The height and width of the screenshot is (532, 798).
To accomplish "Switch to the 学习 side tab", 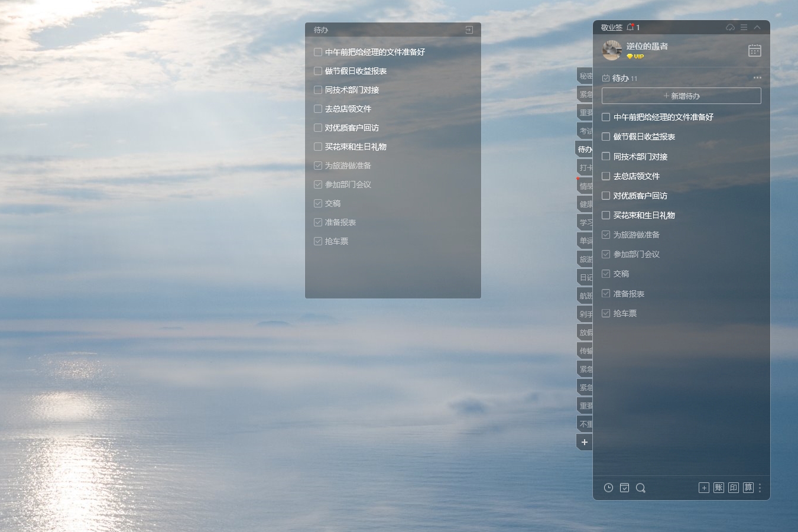I will (585, 222).
